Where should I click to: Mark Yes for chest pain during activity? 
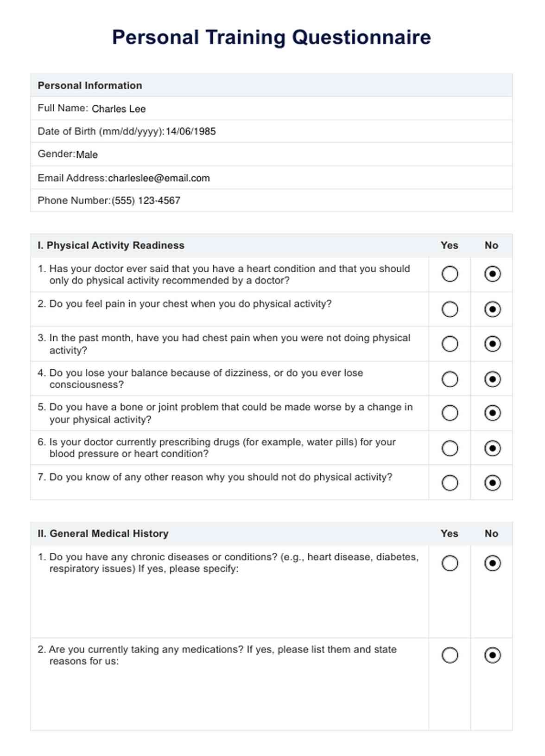tap(450, 309)
